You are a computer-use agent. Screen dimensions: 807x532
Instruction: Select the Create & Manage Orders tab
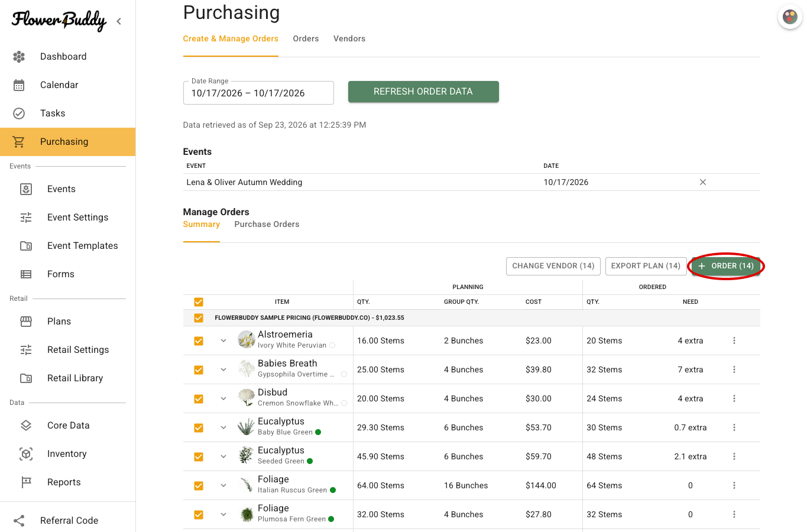point(231,38)
